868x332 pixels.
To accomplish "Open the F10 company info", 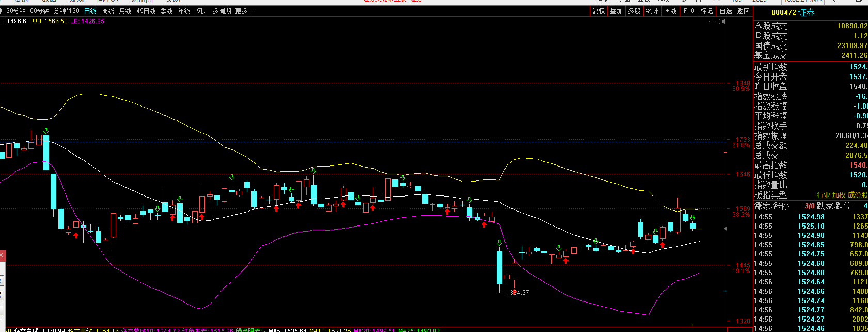I will (689, 11).
